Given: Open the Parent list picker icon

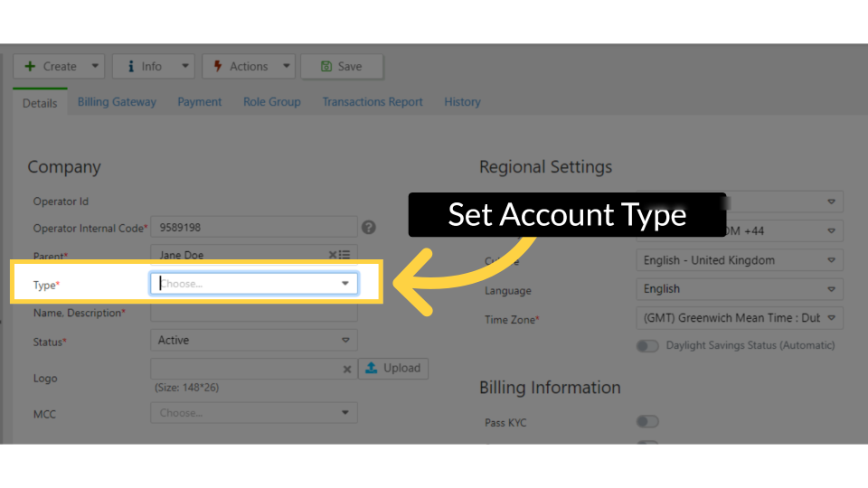Looking at the screenshot, I should click(x=345, y=255).
